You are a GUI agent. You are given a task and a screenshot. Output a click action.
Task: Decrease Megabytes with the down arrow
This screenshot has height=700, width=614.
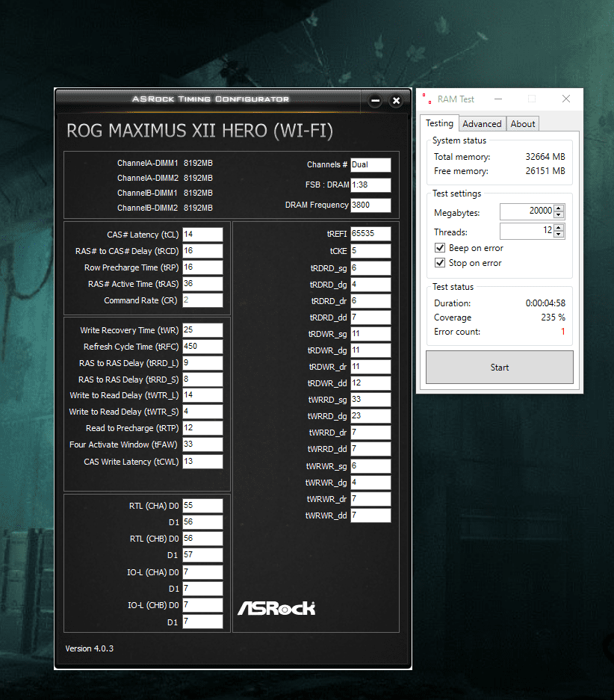pyautogui.click(x=559, y=214)
